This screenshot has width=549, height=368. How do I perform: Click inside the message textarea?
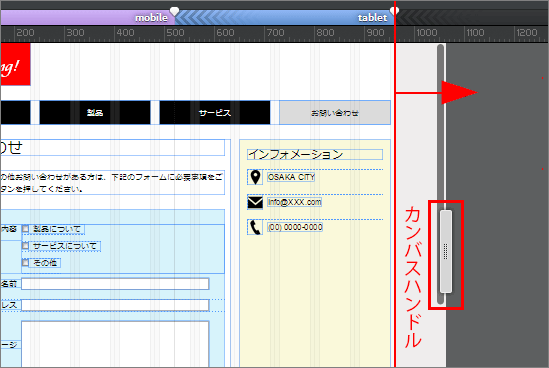pyautogui.click(x=115, y=344)
